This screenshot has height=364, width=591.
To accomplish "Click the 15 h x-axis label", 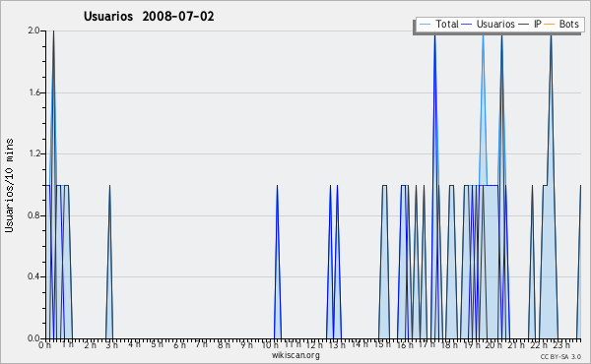I will point(382,344).
